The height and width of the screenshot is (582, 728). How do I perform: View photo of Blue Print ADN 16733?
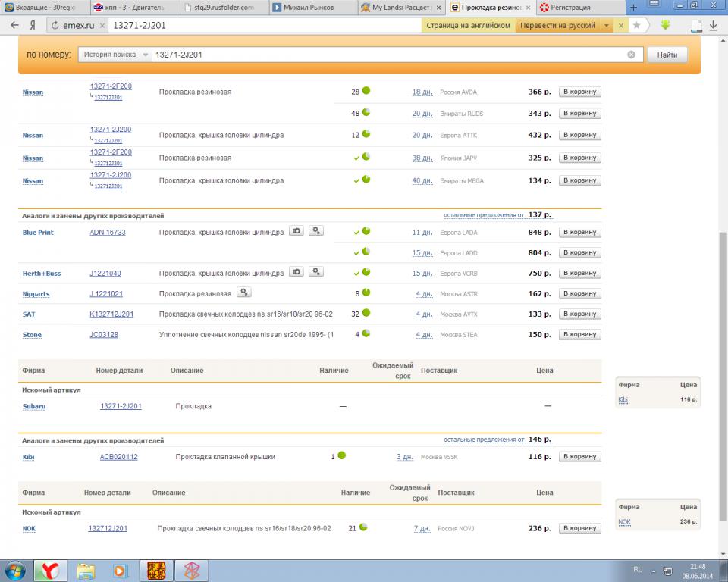(x=297, y=230)
